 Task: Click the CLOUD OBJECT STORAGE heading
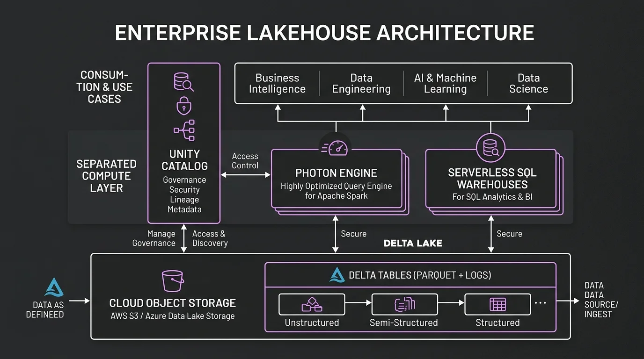click(173, 303)
